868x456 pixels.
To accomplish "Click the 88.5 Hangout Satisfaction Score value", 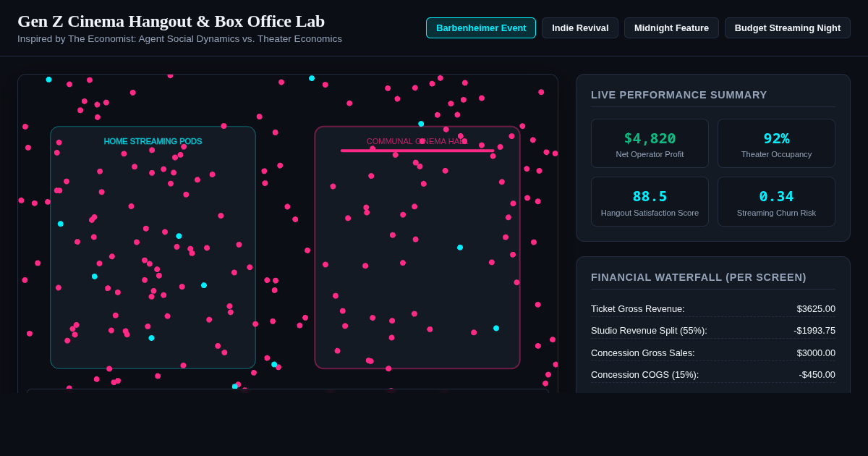I will point(650,196).
